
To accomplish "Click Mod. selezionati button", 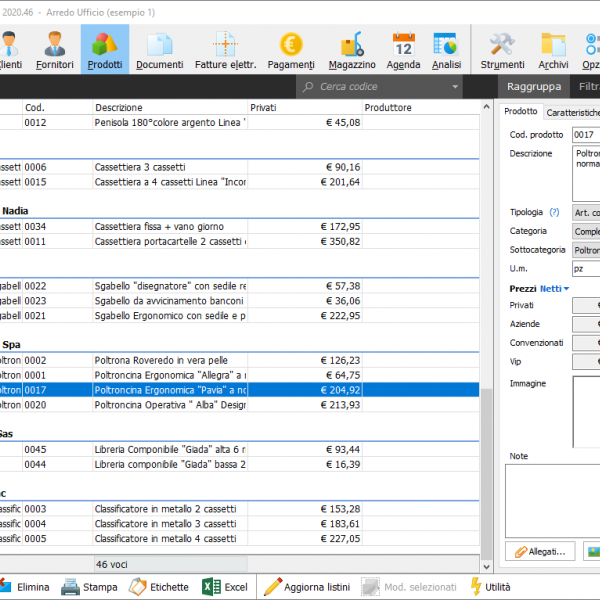I will [409, 587].
